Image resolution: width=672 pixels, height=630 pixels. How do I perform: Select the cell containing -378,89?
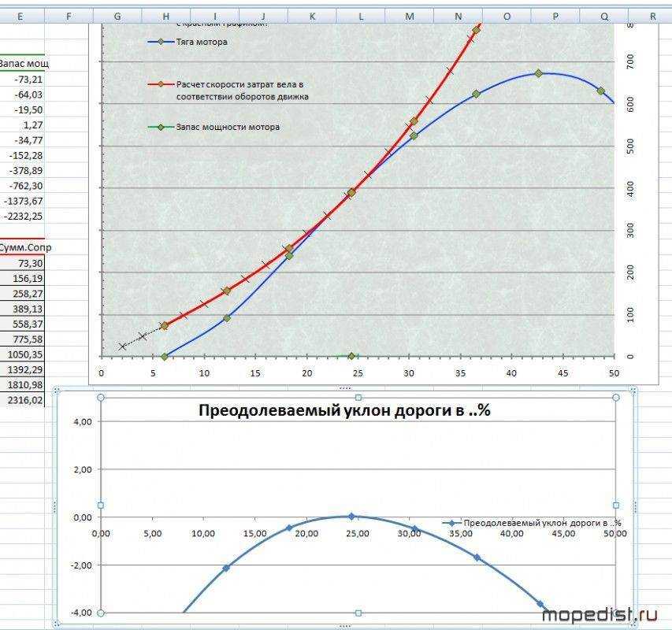pyautogui.click(x=22, y=170)
